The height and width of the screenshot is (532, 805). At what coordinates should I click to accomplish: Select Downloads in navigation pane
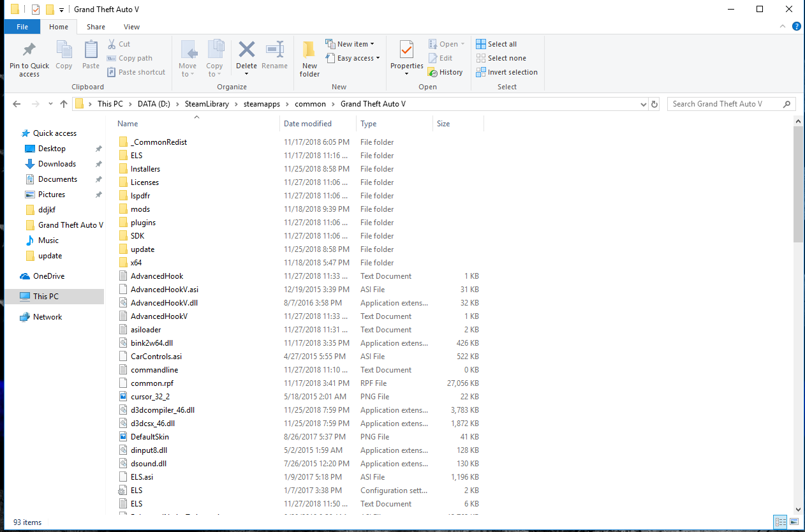57,164
